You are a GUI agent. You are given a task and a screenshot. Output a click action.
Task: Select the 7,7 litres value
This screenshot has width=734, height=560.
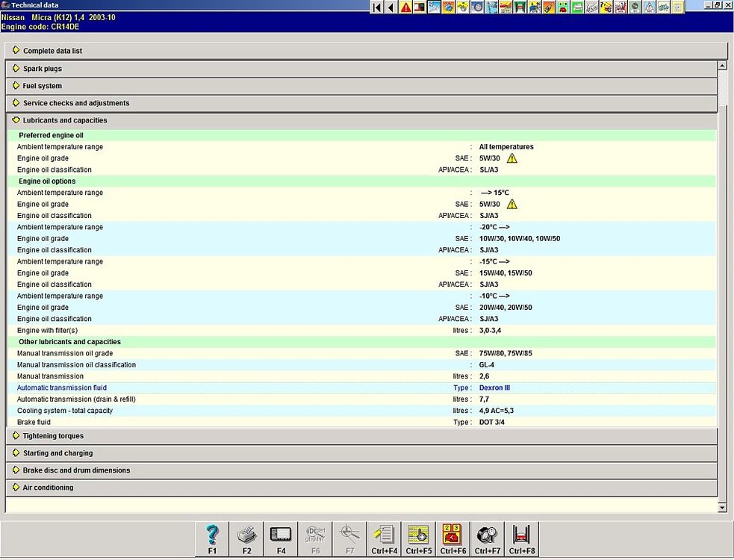[484, 399]
